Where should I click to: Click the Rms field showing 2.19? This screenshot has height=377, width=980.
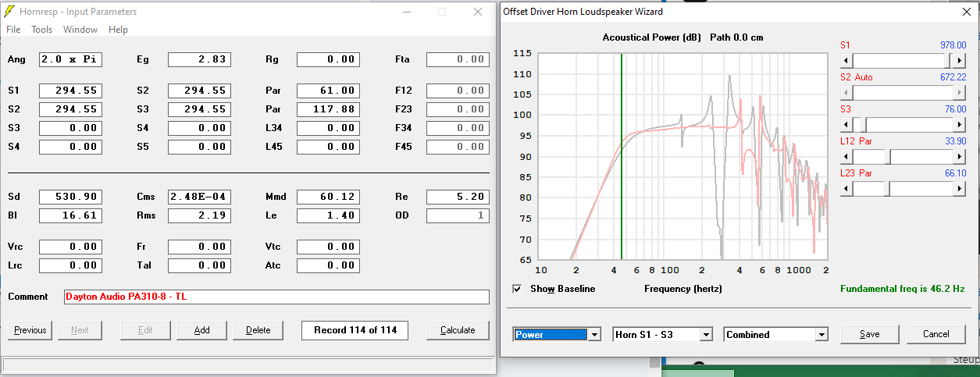coord(199,215)
